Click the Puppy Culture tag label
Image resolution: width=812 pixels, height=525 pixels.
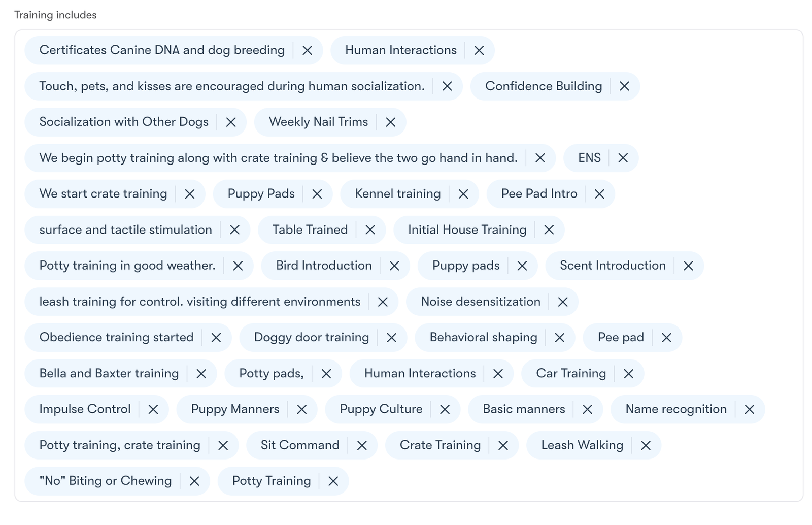click(381, 409)
